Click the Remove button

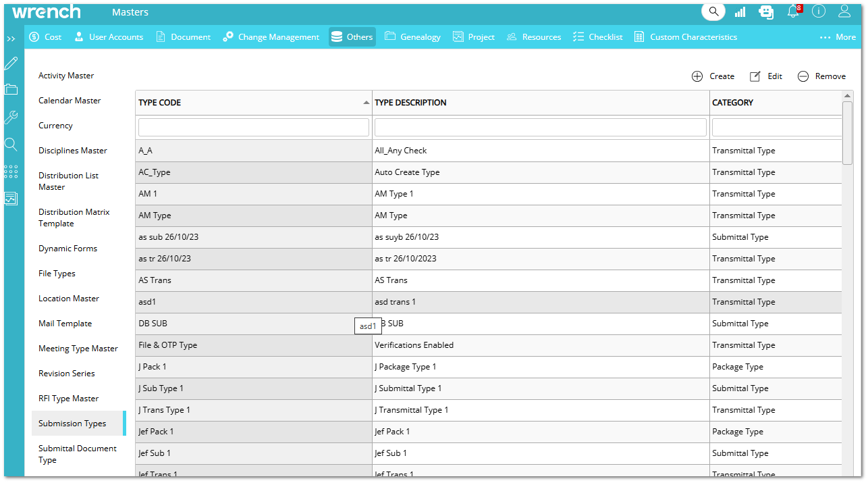[x=821, y=76]
